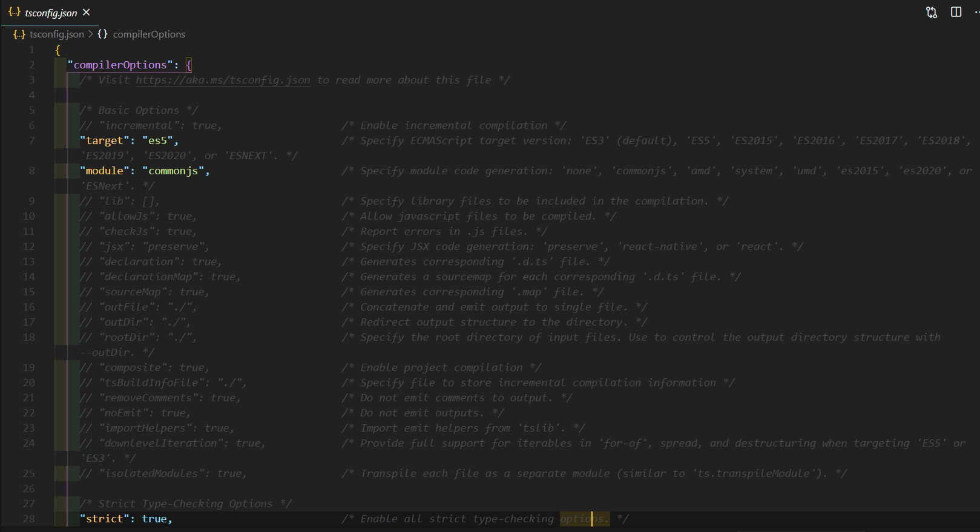Click the "Report errors in .js files" comment
980x532 pixels.
pyautogui.click(x=444, y=231)
